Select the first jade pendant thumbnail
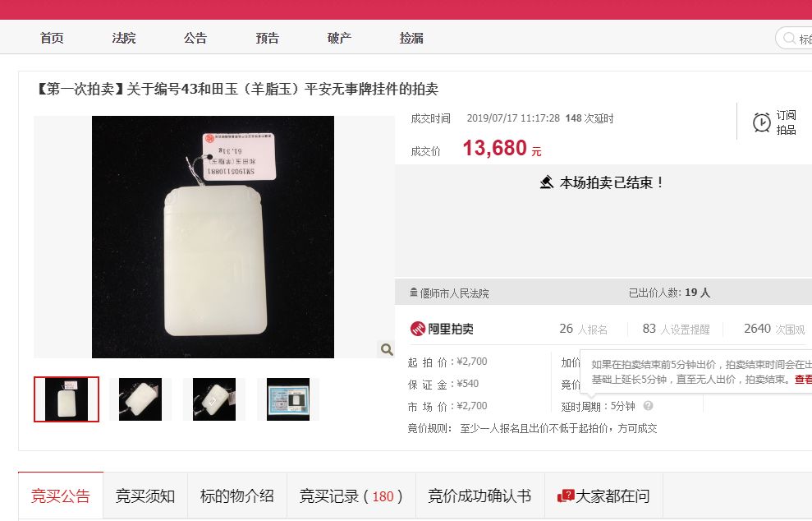 pos(67,399)
